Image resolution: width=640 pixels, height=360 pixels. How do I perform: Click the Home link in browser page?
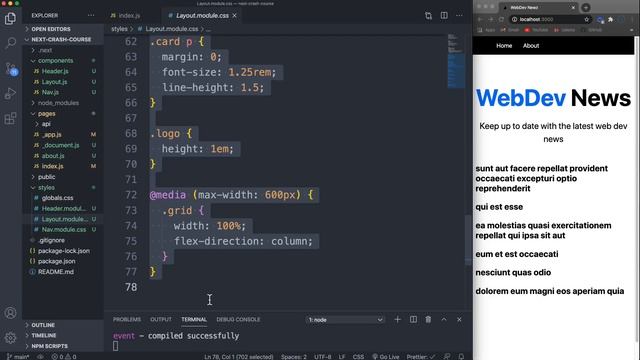pyautogui.click(x=504, y=46)
